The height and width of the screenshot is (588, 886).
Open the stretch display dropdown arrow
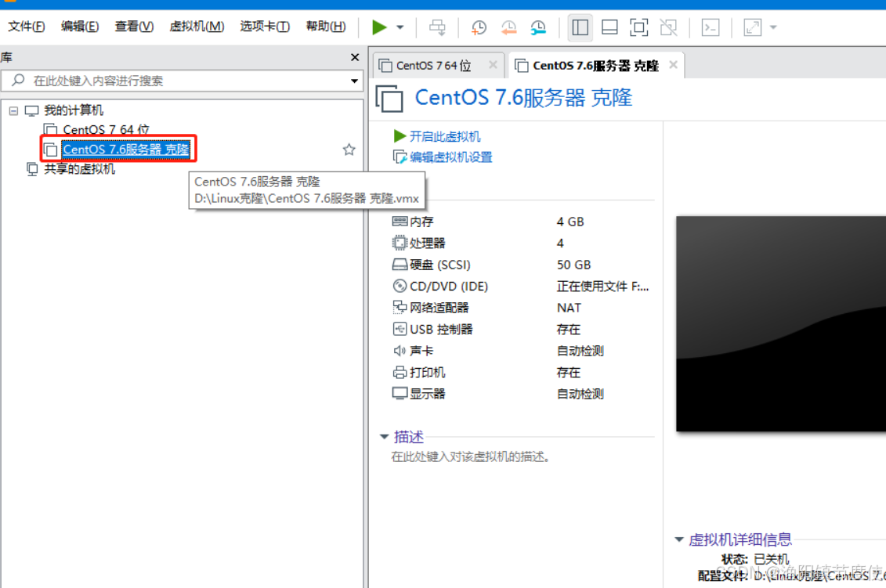773,27
